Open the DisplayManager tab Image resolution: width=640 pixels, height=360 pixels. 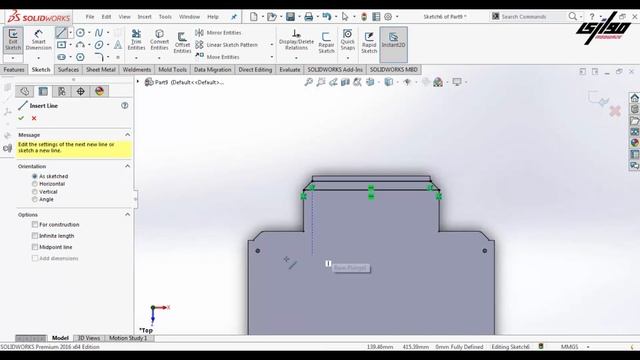pos(99,91)
